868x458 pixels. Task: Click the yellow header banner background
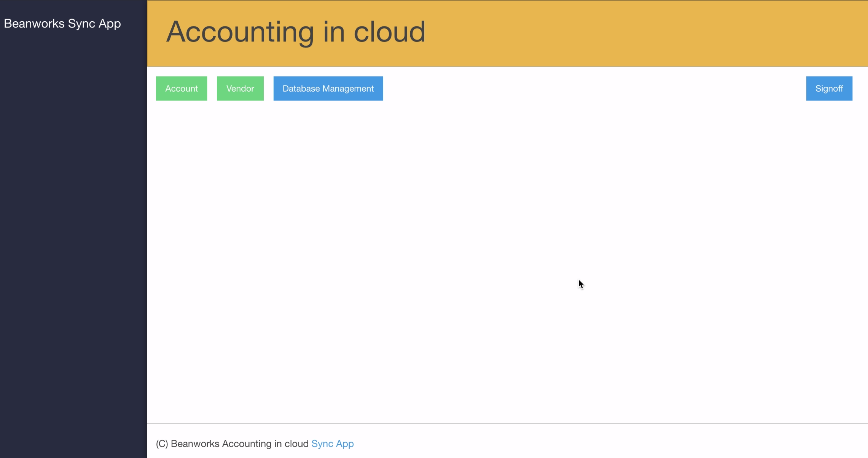(x=647, y=33)
